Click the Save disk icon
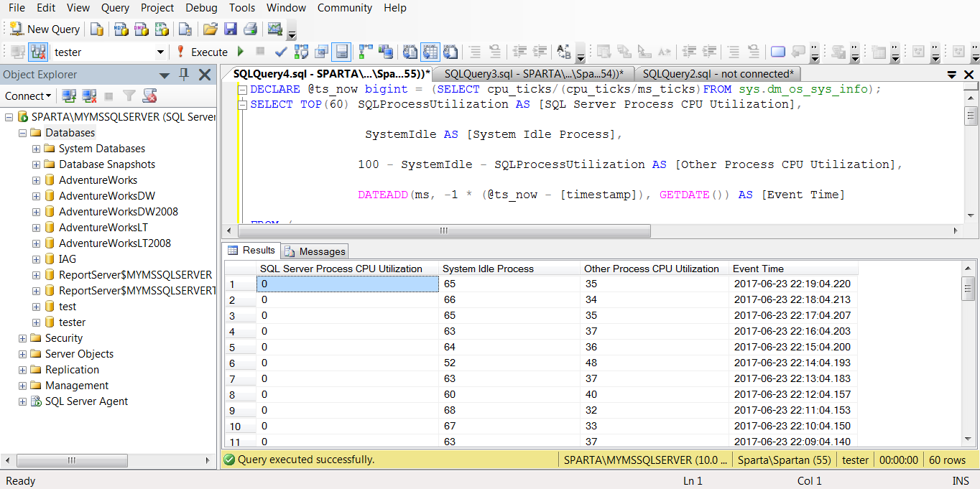 [231, 29]
